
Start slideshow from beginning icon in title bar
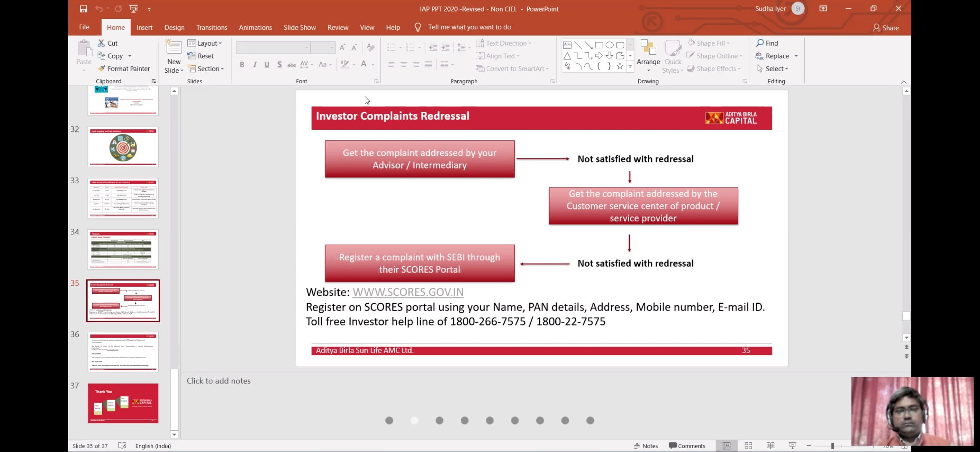pyautogui.click(x=134, y=9)
